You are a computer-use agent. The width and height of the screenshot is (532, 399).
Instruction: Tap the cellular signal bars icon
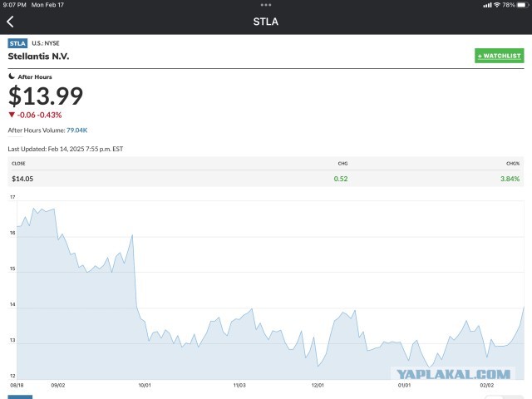[488, 5]
